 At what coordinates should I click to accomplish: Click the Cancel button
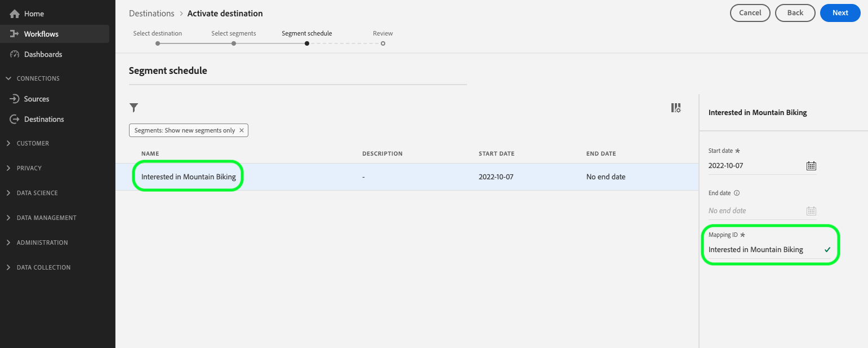tap(750, 13)
